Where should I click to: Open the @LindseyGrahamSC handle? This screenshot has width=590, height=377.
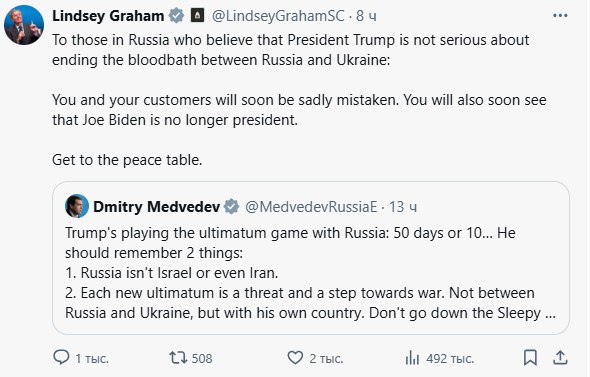278,16
